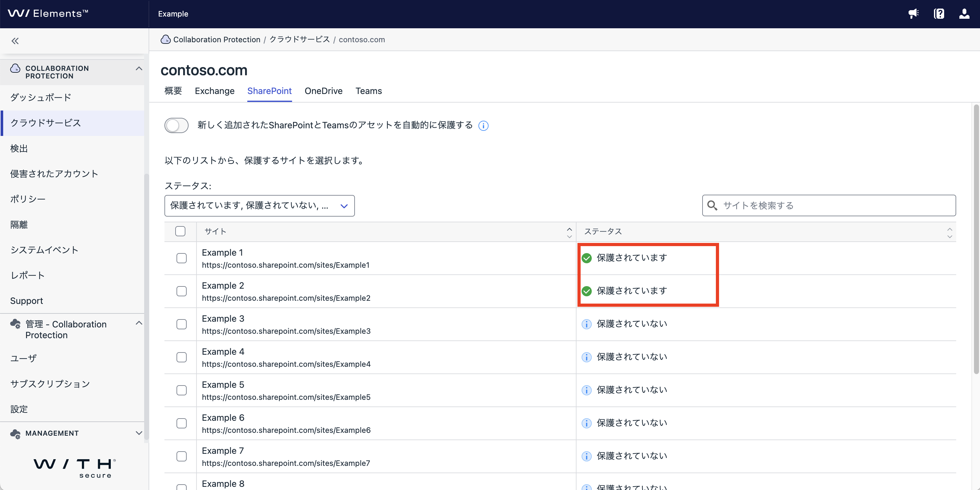Switch to the 概要 tab
Screen dimensions: 980x490
point(173,91)
